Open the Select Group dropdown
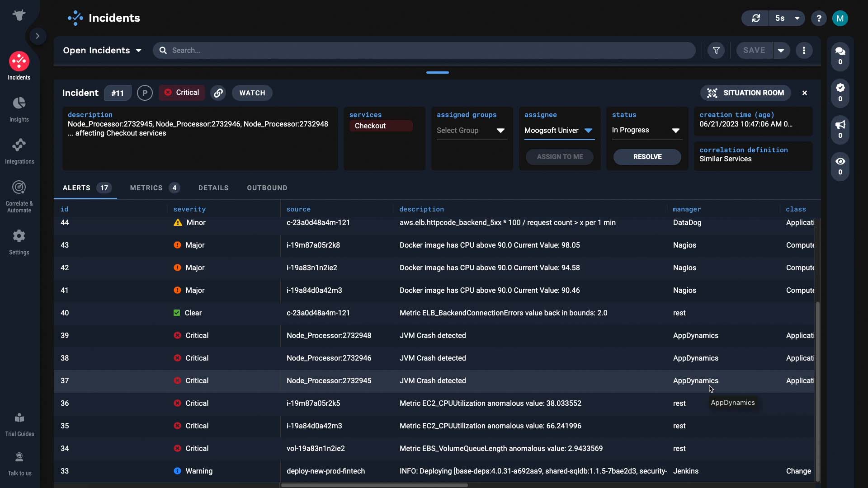868x488 pixels. click(471, 131)
